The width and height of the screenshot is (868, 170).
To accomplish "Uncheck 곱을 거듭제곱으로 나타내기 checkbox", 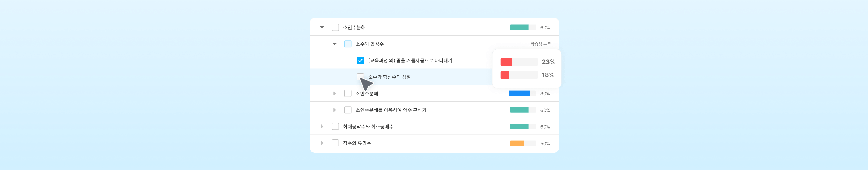I will coord(360,60).
